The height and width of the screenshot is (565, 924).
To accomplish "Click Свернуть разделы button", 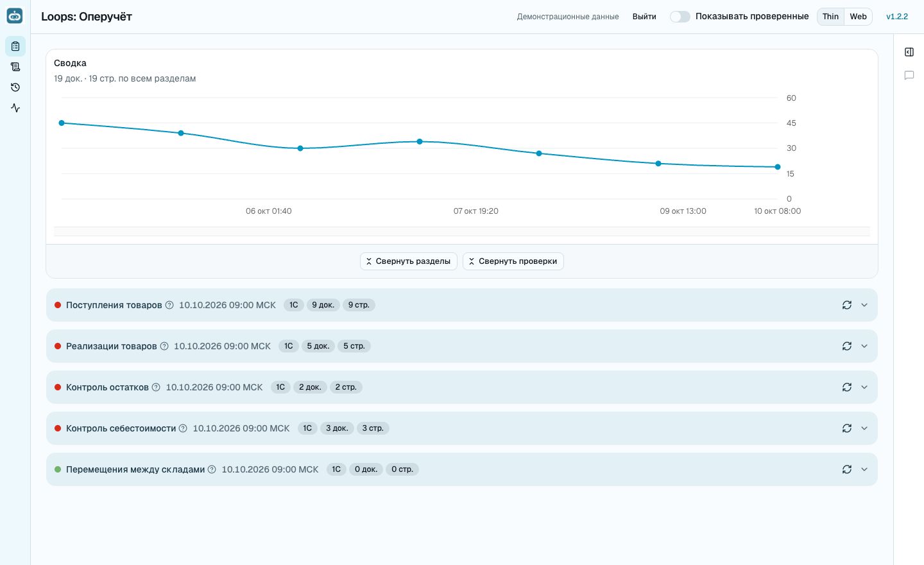I will pyautogui.click(x=409, y=261).
